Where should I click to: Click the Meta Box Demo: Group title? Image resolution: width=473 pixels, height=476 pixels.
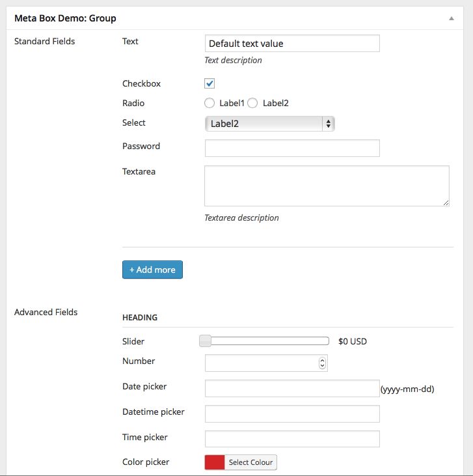[65, 19]
